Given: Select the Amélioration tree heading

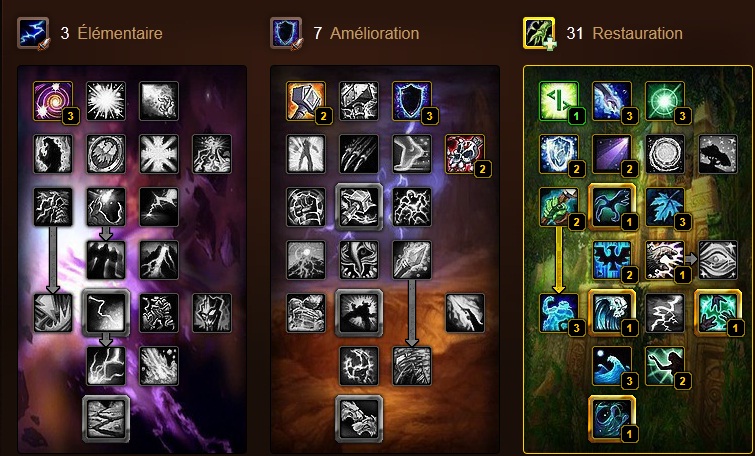Looking at the screenshot, I should click(x=375, y=33).
